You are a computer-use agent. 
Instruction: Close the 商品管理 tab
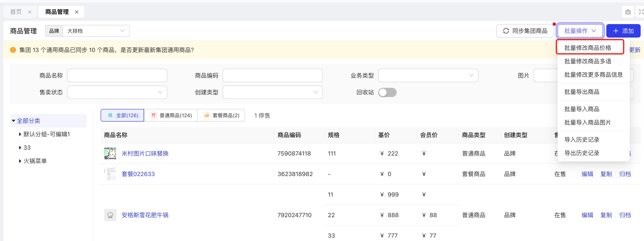[x=77, y=12]
